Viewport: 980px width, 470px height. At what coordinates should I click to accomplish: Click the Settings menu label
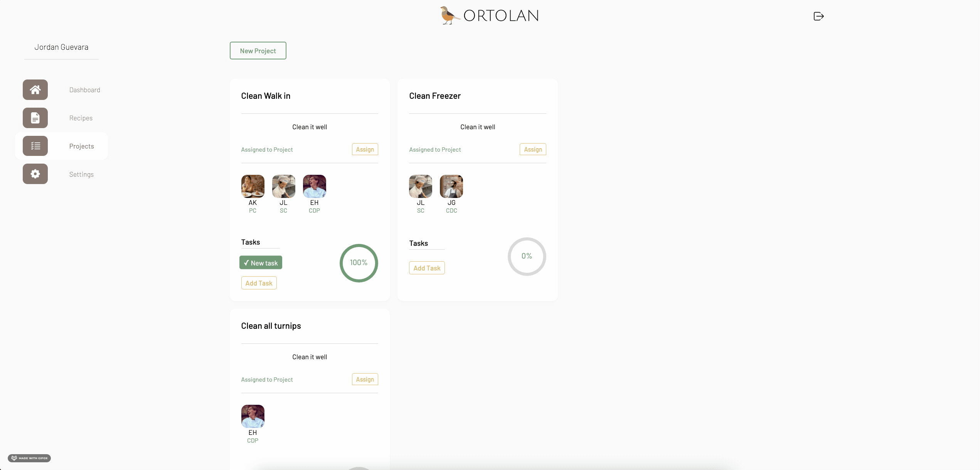coord(81,174)
